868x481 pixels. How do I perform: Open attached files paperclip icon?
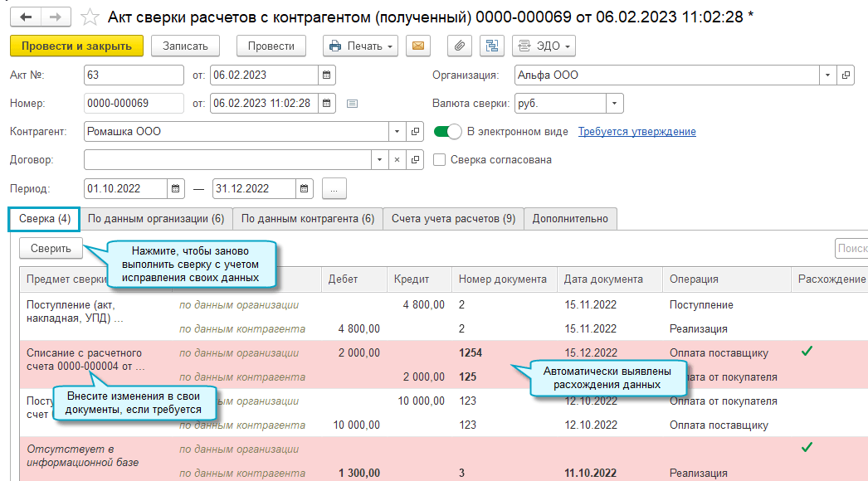(460, 46)
